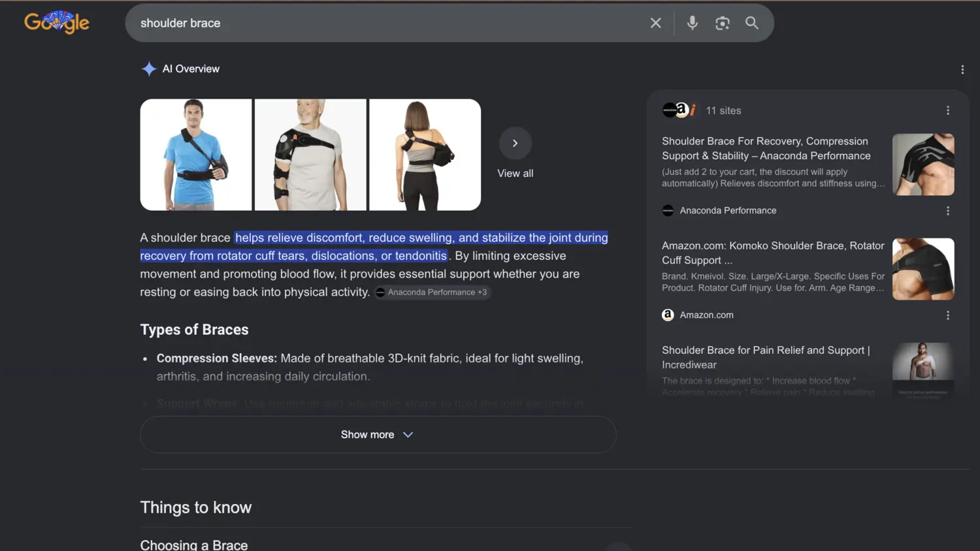
Task: Clear the search box text
Action: 656,23
